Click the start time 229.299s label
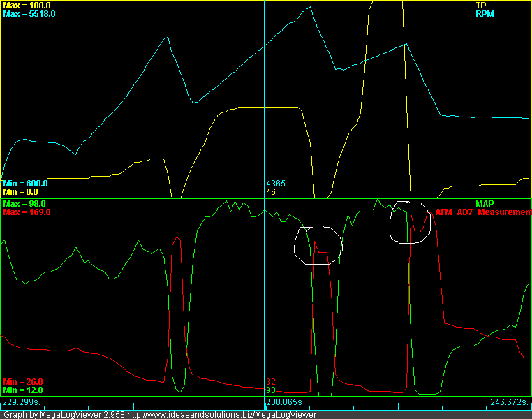Viewport: 532px width, 419px height. click(x=22, y=402)
